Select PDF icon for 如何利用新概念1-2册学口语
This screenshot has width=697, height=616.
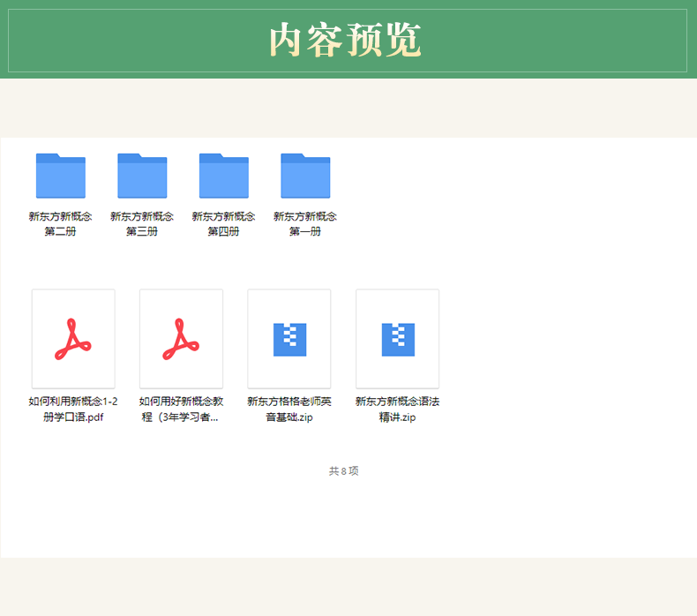click(73, 339)
